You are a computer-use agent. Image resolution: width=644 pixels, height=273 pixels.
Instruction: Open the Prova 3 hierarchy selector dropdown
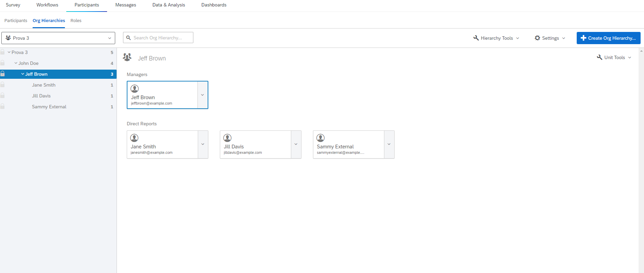(x=58, y=38)
